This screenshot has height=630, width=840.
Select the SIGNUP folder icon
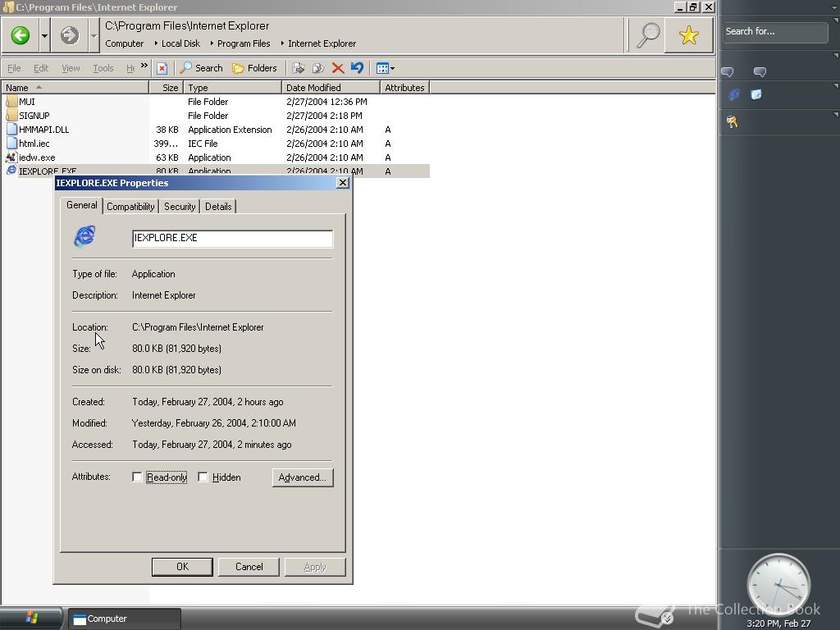coord(11,115)
